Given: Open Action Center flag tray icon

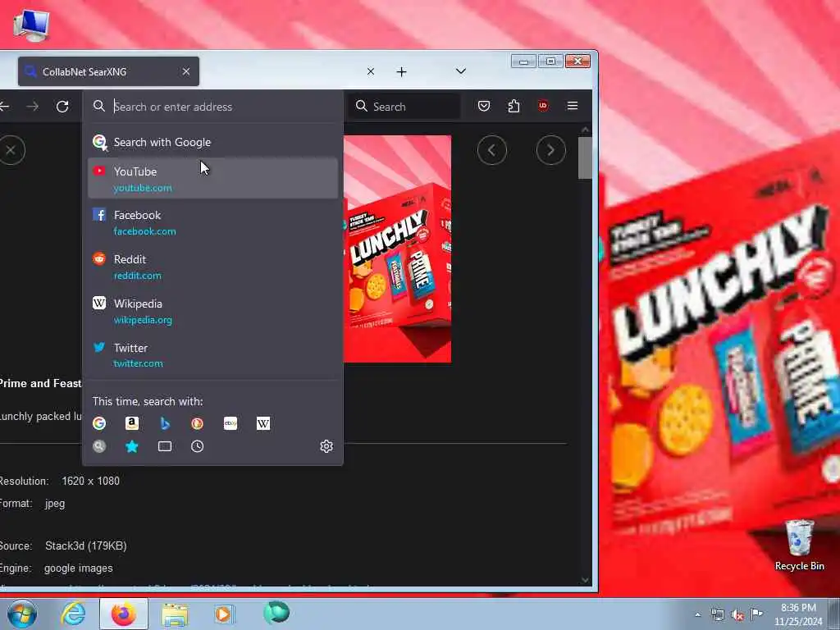Looking at the screenshot, I should (756, 614).
